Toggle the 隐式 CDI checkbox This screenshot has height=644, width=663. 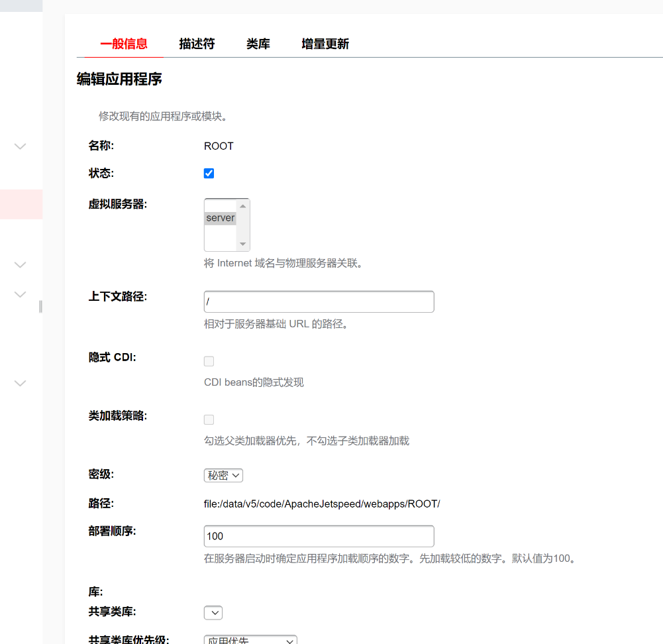pos(209,361)
